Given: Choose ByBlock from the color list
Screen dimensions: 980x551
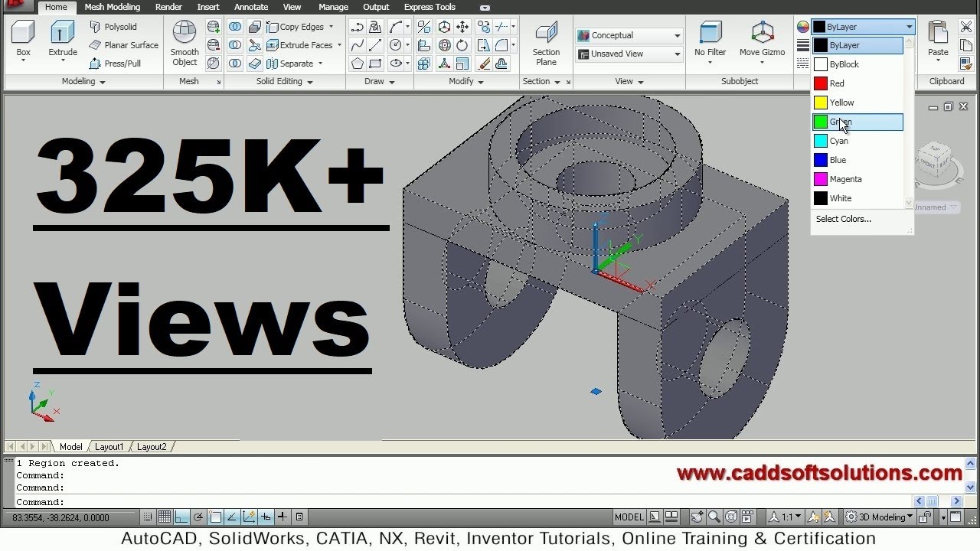Looking at the screenshot, I should 857,64.
